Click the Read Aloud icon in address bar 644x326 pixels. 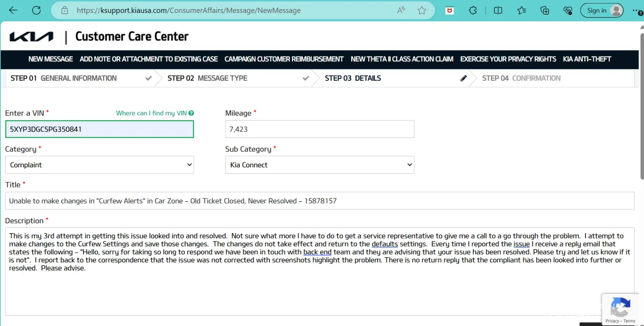pyautogui.click(x=401, y=10)
